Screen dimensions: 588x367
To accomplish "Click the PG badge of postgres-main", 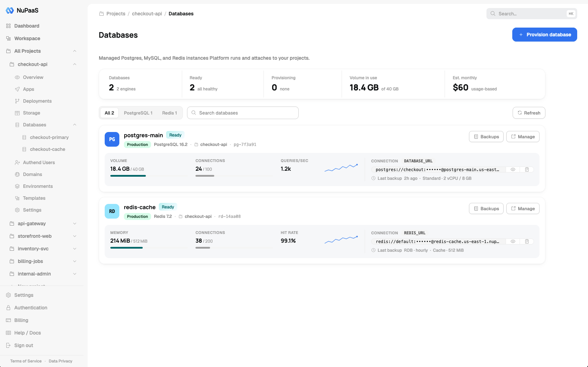I will tap(112, 139).
